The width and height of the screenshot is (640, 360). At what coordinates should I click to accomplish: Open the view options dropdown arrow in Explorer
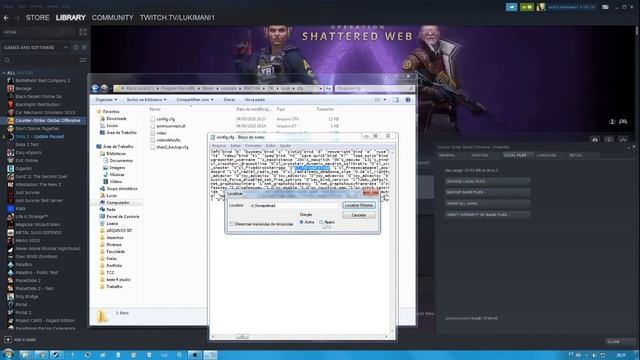click(384, 100)
